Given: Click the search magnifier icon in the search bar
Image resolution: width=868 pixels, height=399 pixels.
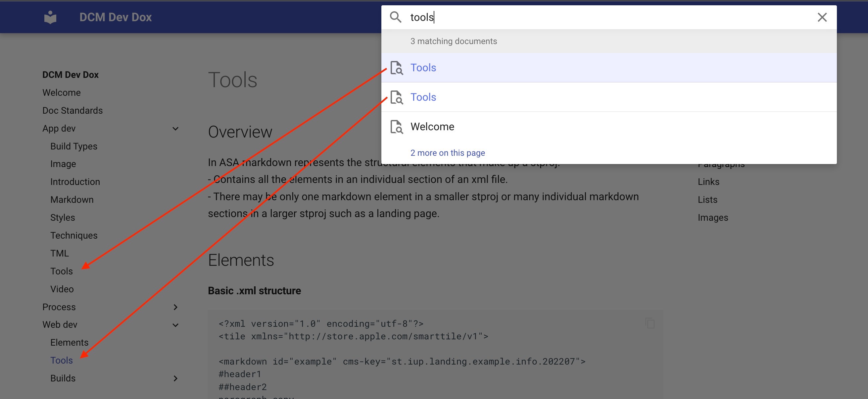Looking at the screenshot, I should coord(396,17).
